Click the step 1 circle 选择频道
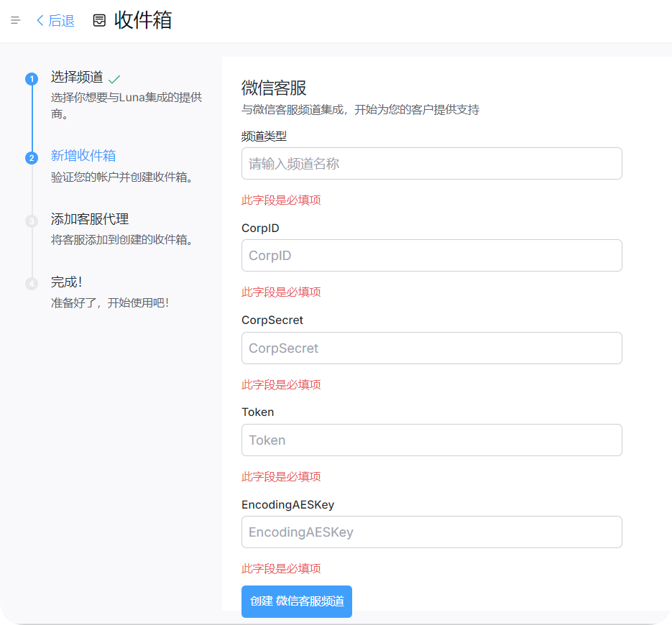The width and height of the screenshot is (672, 625). (32, 79)
